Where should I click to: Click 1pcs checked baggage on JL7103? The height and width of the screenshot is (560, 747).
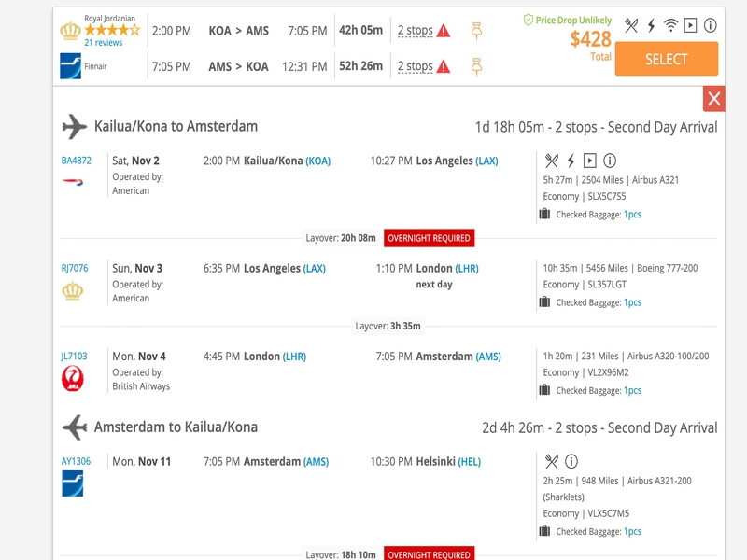coord(633,390)
